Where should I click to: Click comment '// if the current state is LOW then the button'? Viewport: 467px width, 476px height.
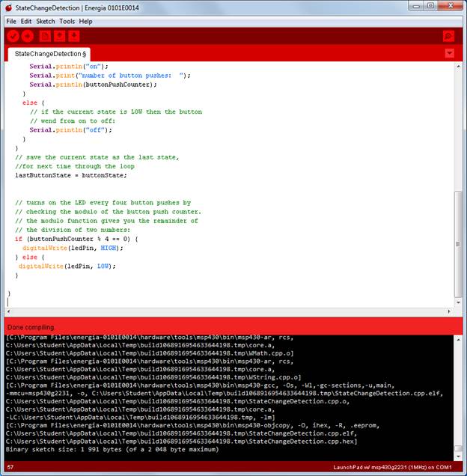[116, 112]
